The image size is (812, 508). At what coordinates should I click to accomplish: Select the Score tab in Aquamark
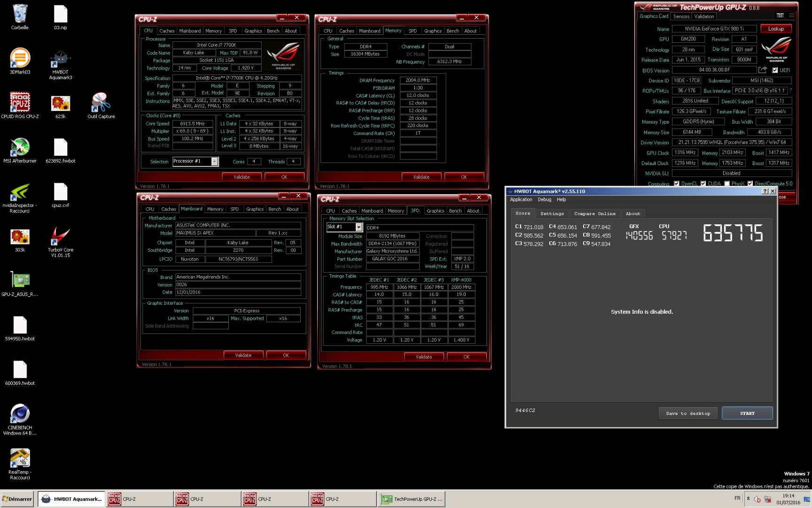(x=523, y=213)
